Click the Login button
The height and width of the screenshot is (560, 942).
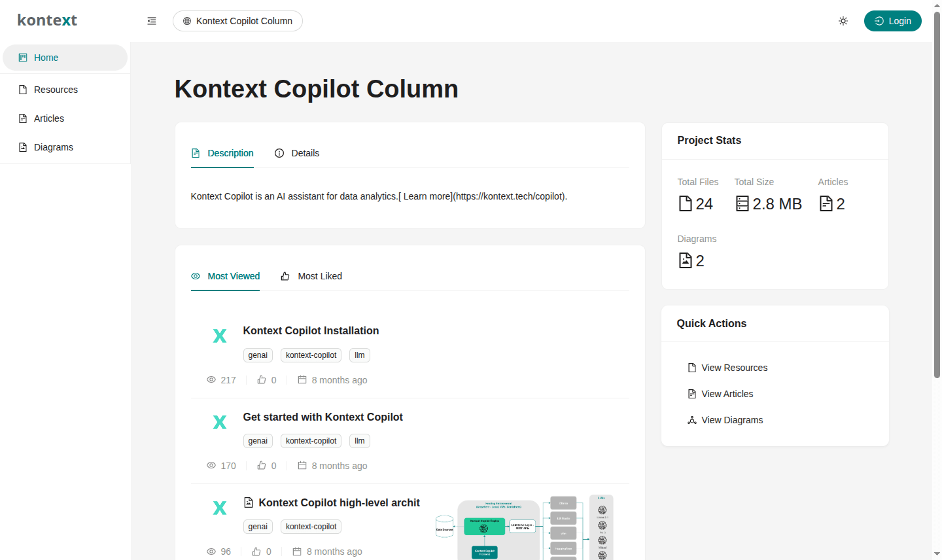[x=892, y=21]
